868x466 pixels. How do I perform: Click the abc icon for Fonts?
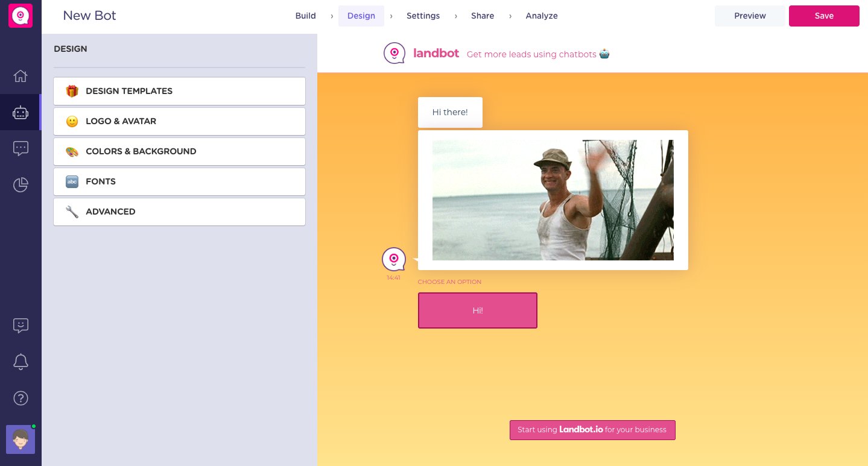click(x=72, y=181)
